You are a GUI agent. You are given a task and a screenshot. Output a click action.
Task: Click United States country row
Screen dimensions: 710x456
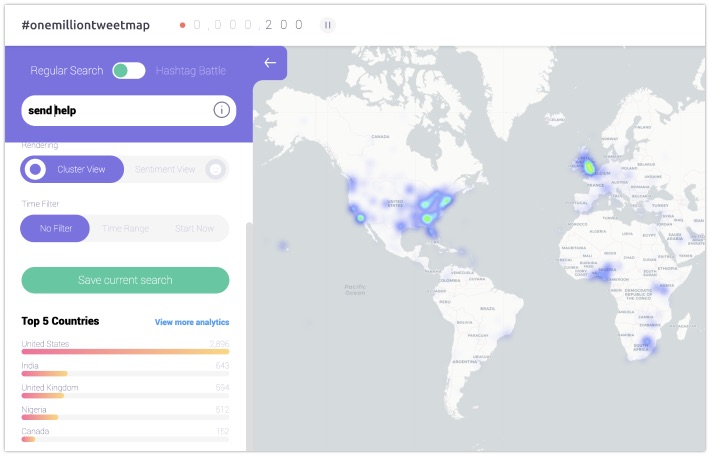pos(125,347)
